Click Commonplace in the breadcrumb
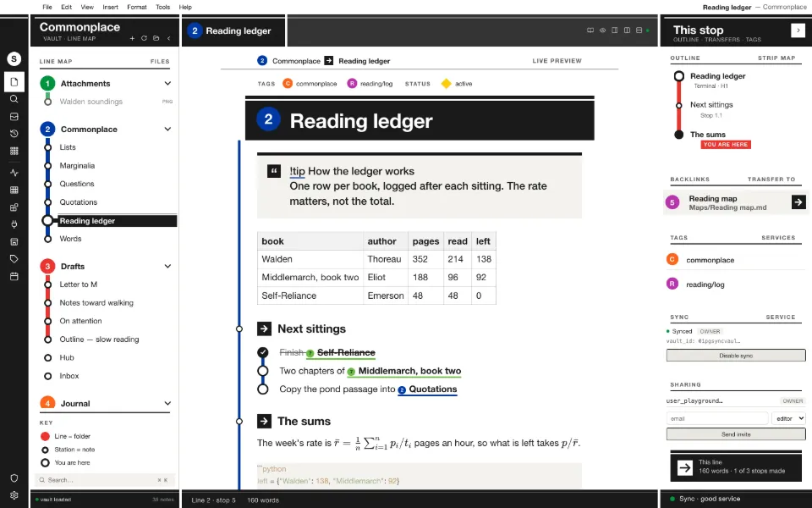Screen dimensions: 812x508 (296, 61)
